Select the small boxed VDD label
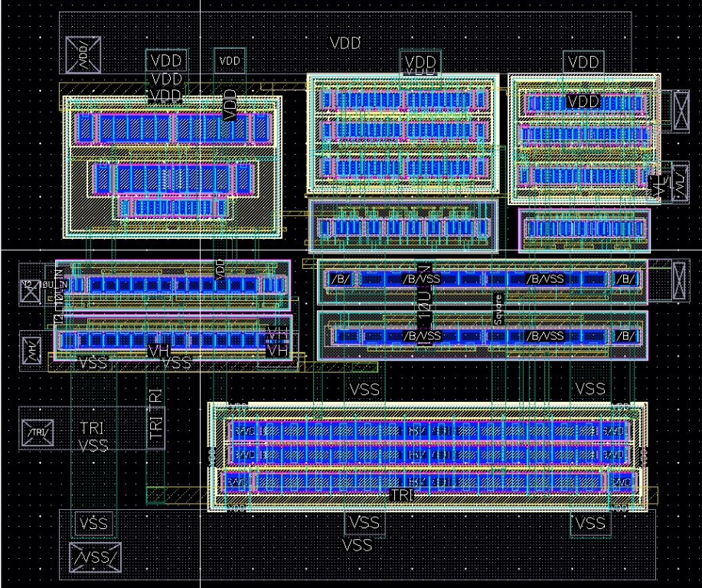Viewport: 702px width, 588px height. (229, 60)
